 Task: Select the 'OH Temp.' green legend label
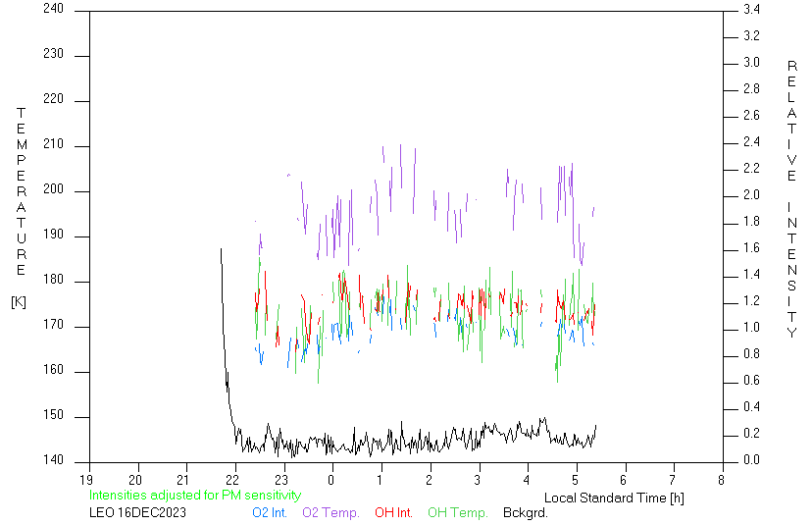click(x=458, y=512)
